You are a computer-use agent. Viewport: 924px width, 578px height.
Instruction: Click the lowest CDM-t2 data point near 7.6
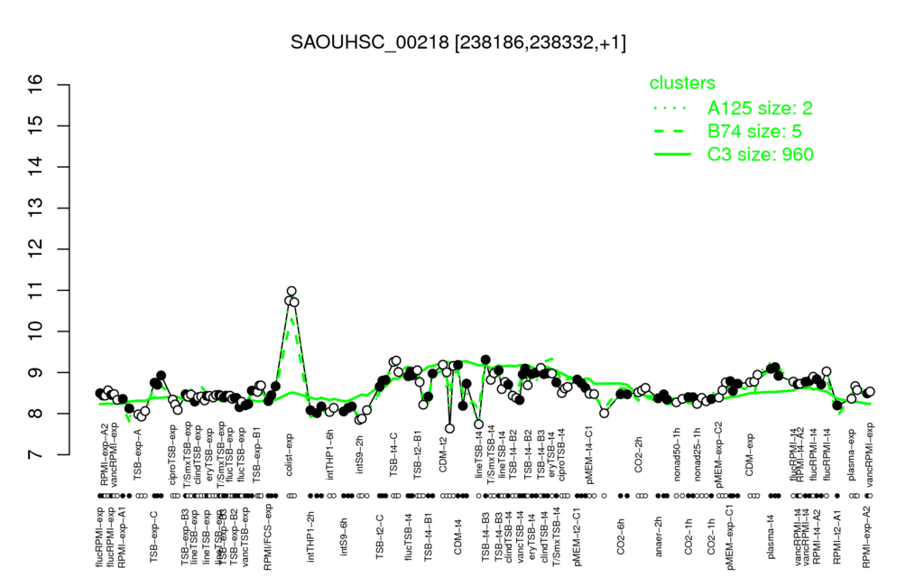click(x=449, y=428)
